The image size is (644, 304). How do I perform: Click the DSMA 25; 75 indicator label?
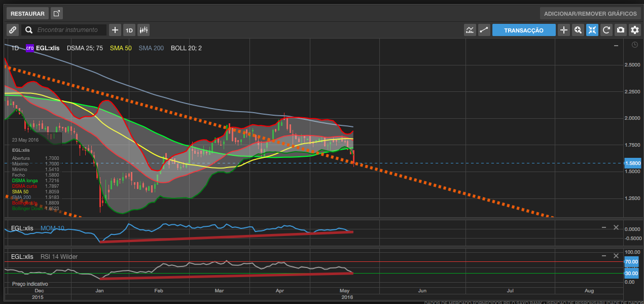click(85, 48)
